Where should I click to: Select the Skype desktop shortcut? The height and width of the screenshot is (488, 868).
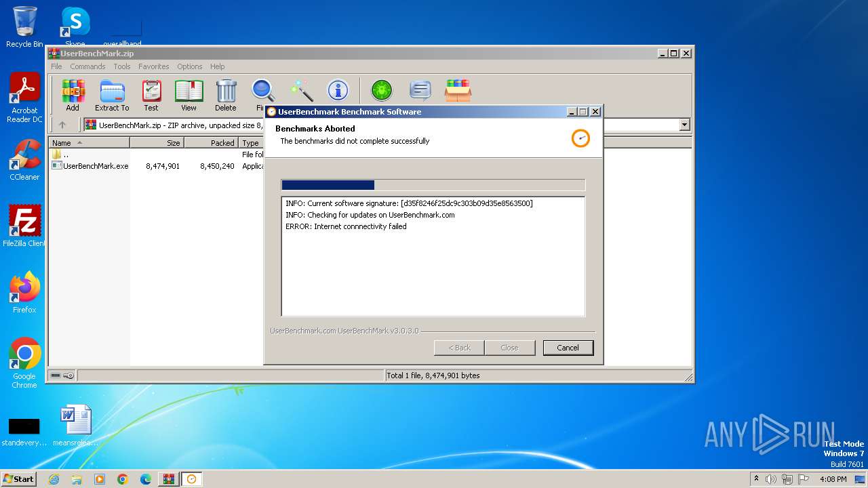[75, 27]
